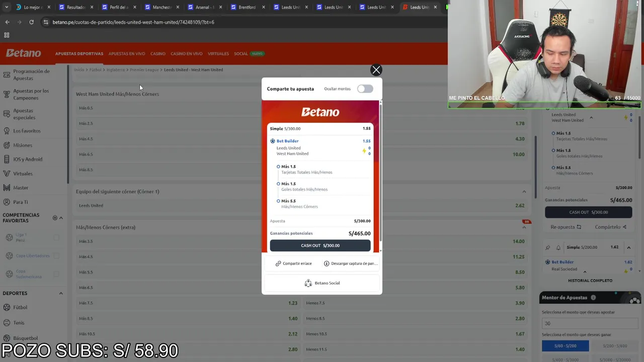Click the Descargar captura download icon
This screenshot has width=644, height=362.
[327, 263]
